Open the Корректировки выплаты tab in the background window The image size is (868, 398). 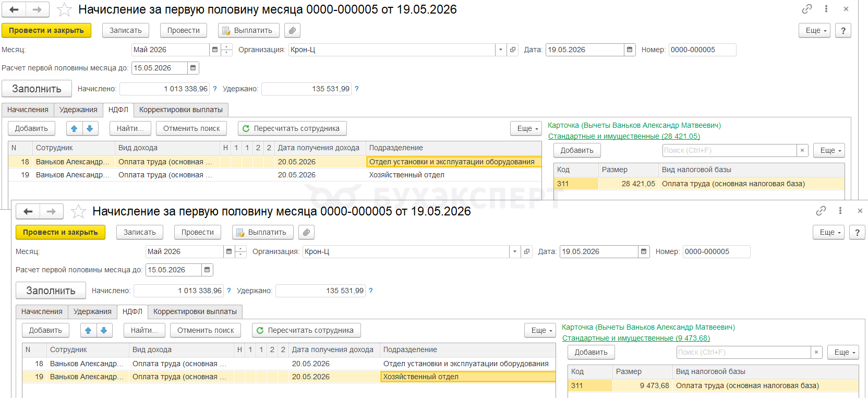pyautogui.click(x=181, y=110)
